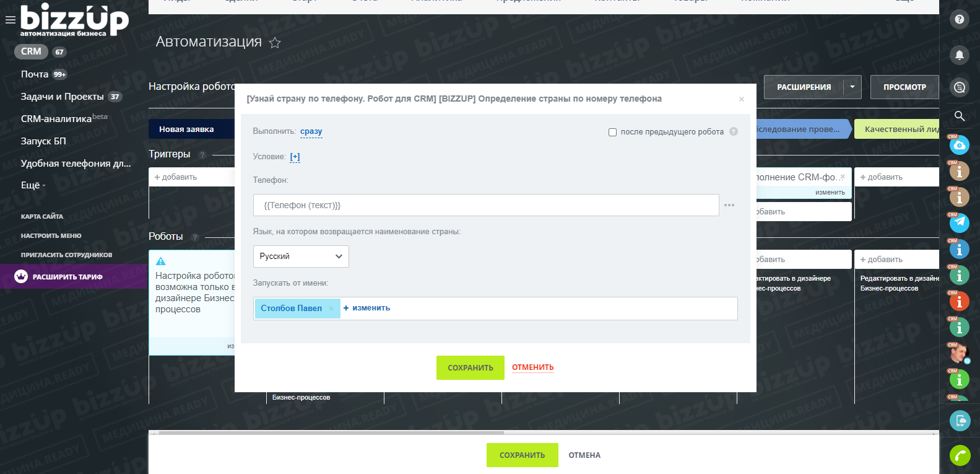Open Запуск БП menu item
Screen dimensions: 980x474
(43, 141)
